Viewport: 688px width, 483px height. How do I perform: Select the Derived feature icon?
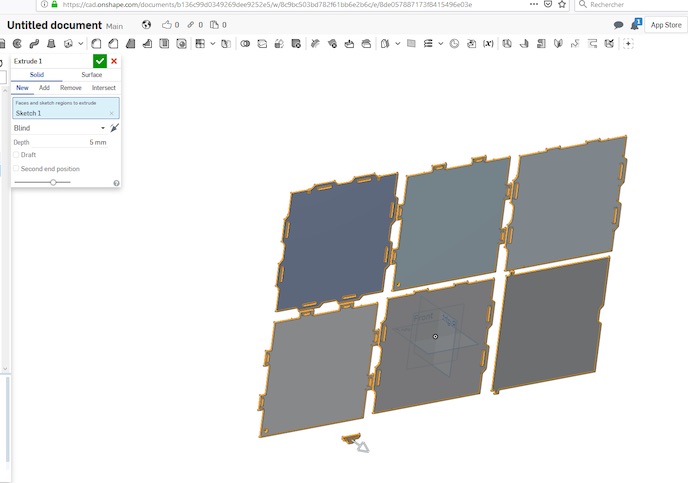[x=471, y=43]
